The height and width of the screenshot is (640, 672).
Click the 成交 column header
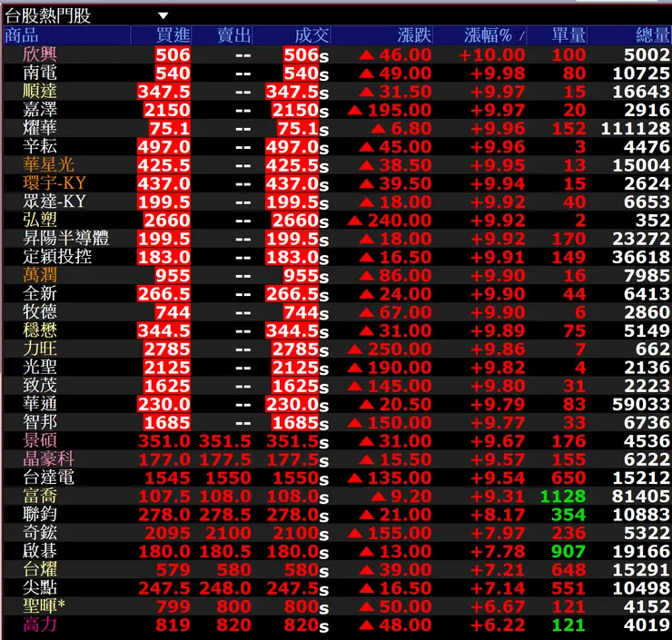click(x=312, y=35)
